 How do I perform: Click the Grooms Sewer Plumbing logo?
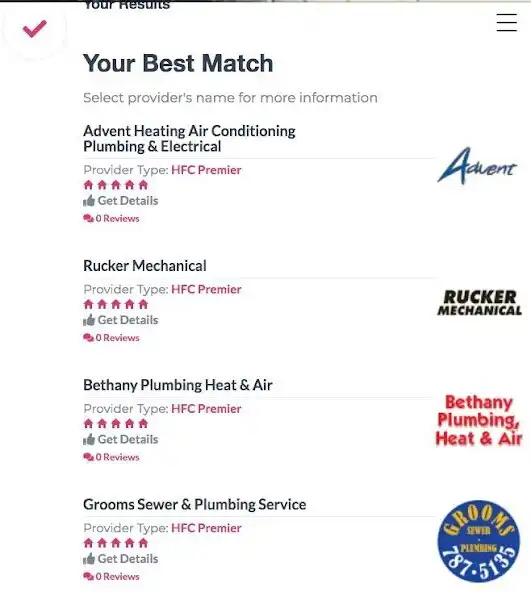click(x=479, y=541)
